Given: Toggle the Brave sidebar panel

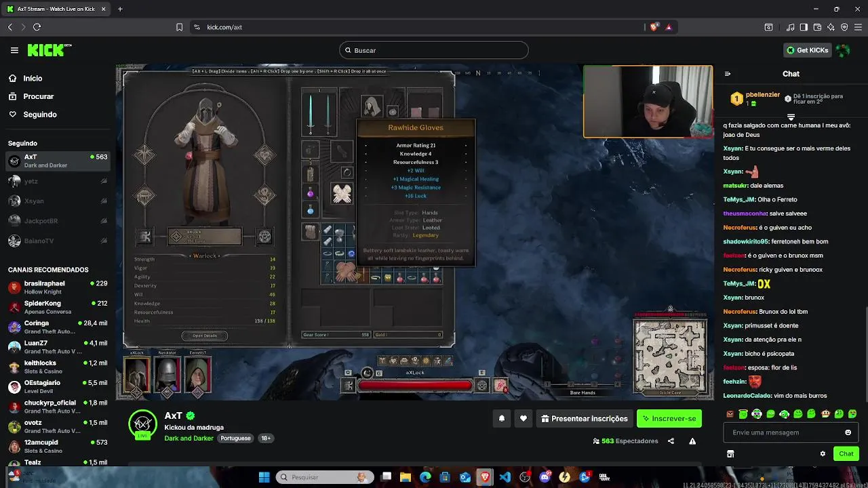Looking at the screenshot, I should tap(804, 27).
